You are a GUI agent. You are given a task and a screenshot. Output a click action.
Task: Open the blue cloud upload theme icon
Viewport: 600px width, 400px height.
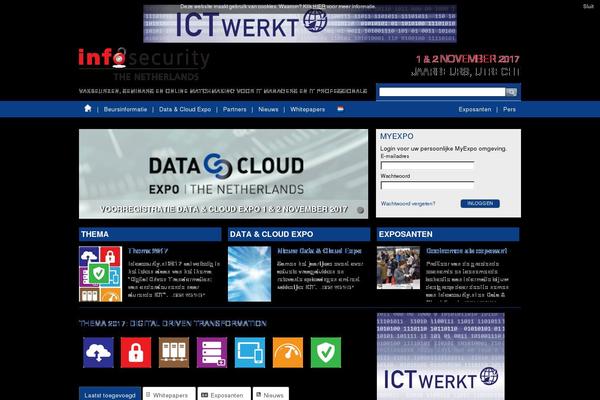98,353
